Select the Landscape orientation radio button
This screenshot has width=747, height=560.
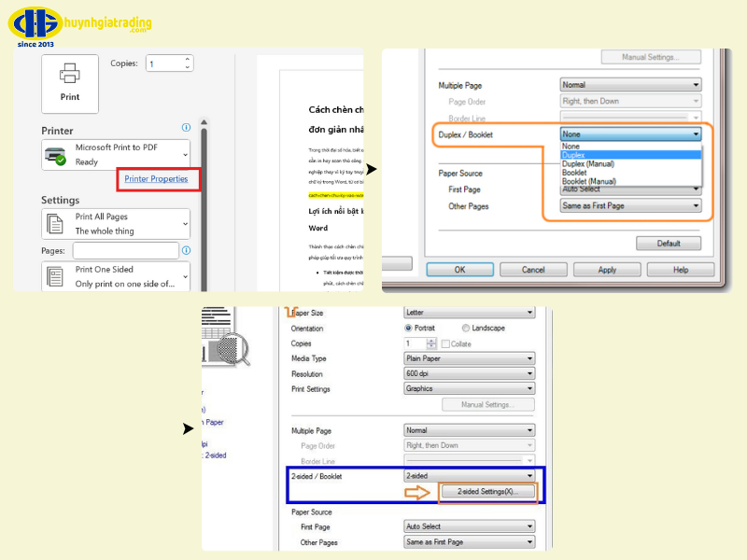(x=467, y=329)
